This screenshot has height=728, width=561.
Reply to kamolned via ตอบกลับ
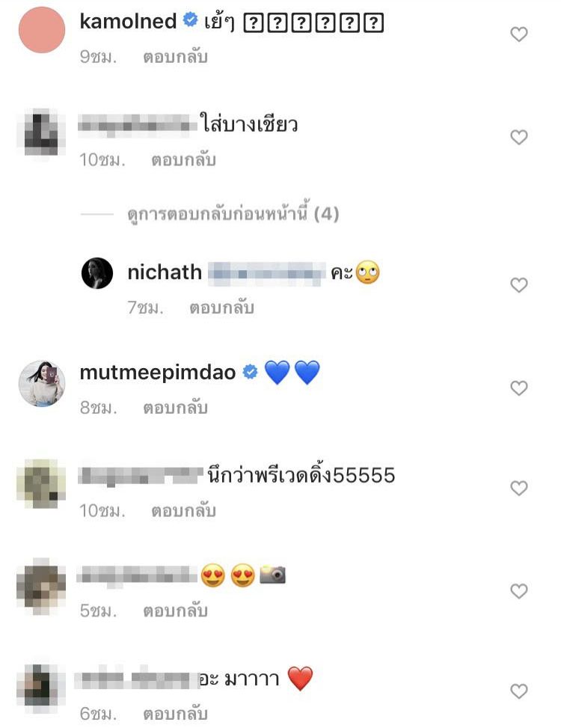(x=175, y=57)
